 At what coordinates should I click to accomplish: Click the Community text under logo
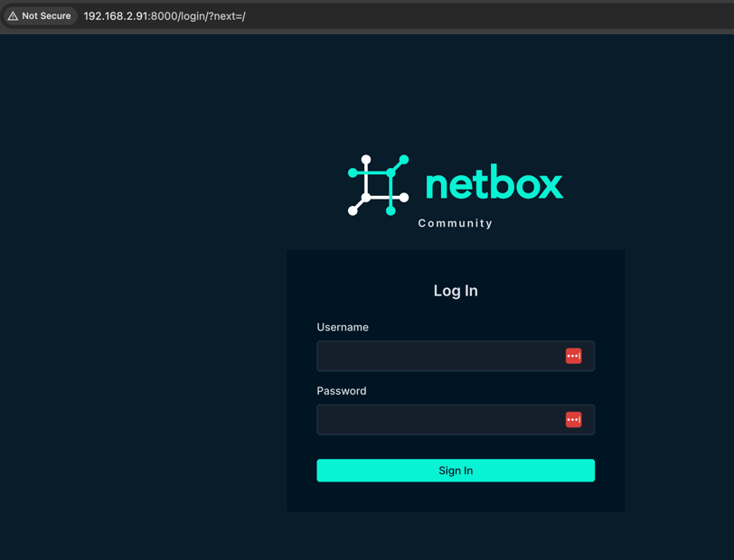(455, 223)
